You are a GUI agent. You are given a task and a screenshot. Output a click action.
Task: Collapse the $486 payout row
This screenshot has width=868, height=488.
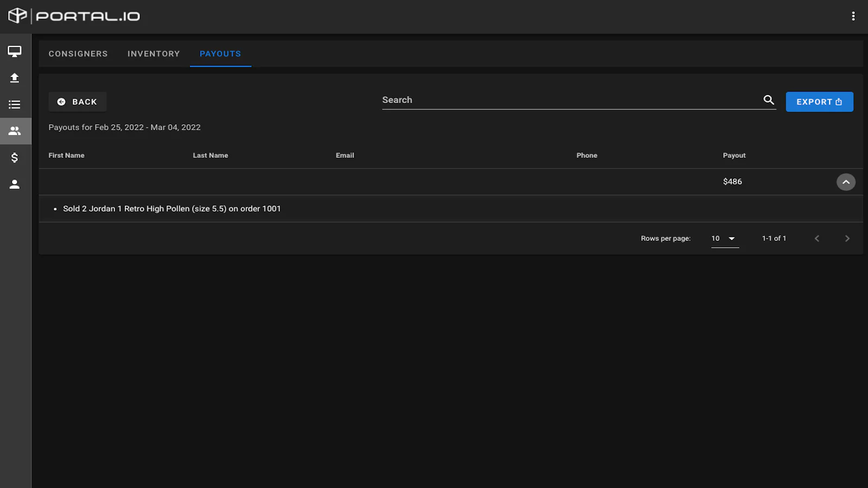(846, 182)
